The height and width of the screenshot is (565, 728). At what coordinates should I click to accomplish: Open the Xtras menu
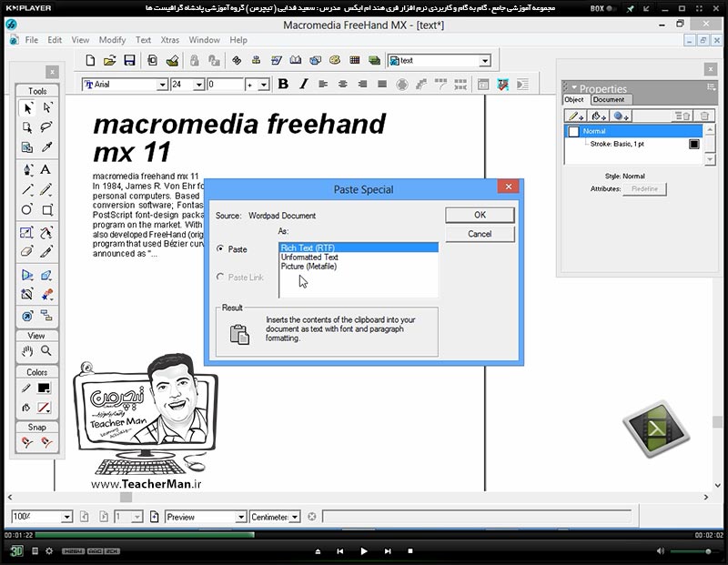[170, 40]
